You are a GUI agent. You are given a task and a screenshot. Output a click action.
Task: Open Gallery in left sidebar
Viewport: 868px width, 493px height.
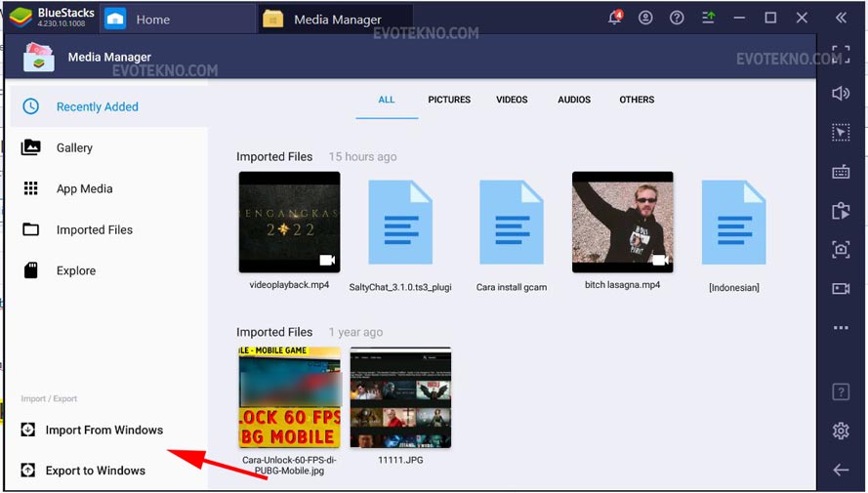(x=74, y=147)
